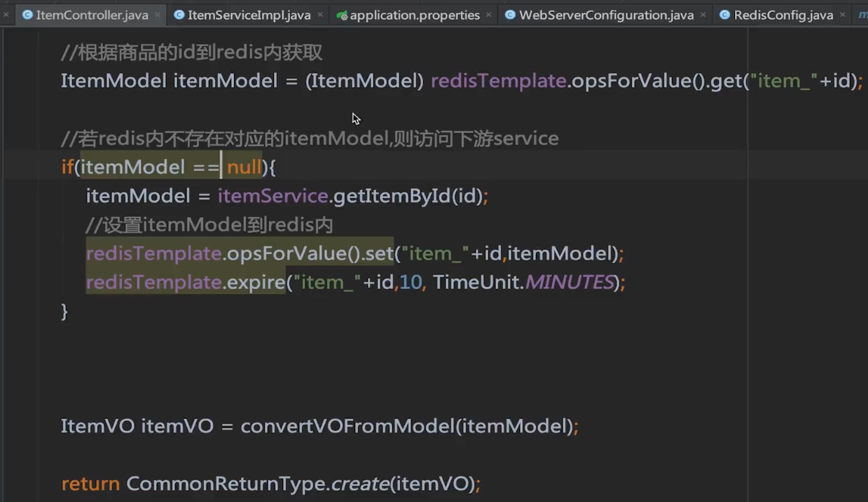Close the ItemController.java tab
This screenshot has width=868, height=502.
tap(158, 15)
